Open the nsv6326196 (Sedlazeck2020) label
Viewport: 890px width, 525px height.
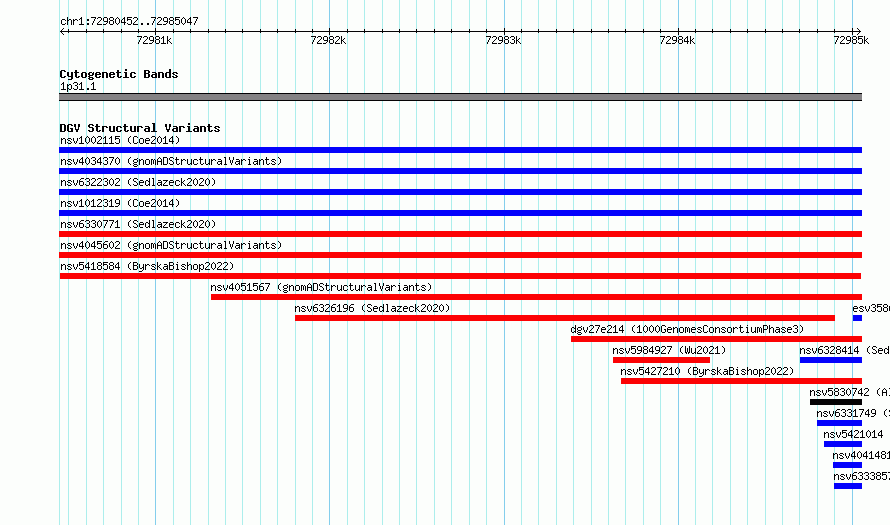[x=372, y=308]
